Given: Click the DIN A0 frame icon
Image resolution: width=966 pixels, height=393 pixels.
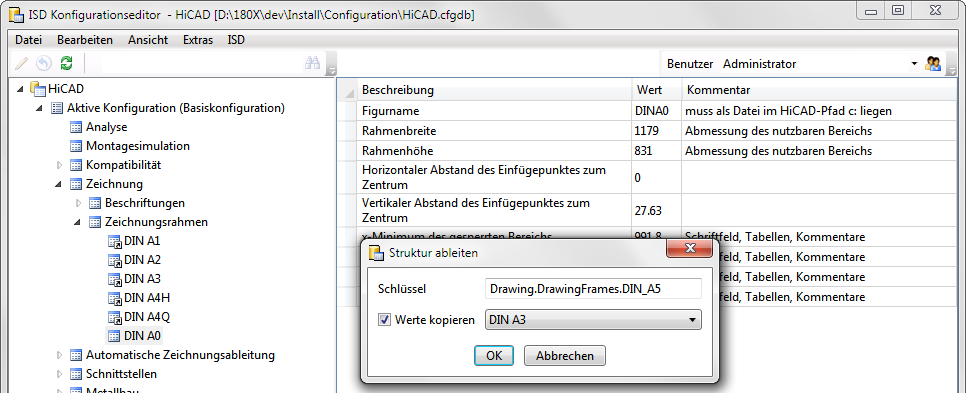Looking at the screenshot, I should click(x=115, y=336).
